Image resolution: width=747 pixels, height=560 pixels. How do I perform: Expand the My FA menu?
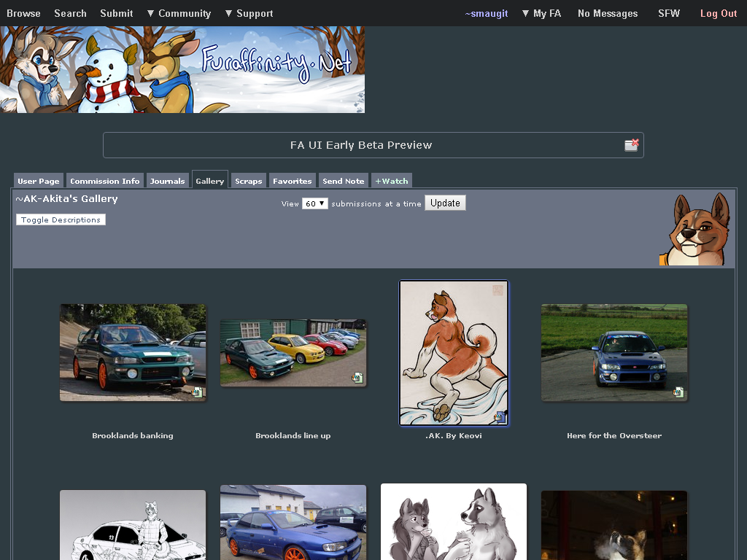[541, 13]
